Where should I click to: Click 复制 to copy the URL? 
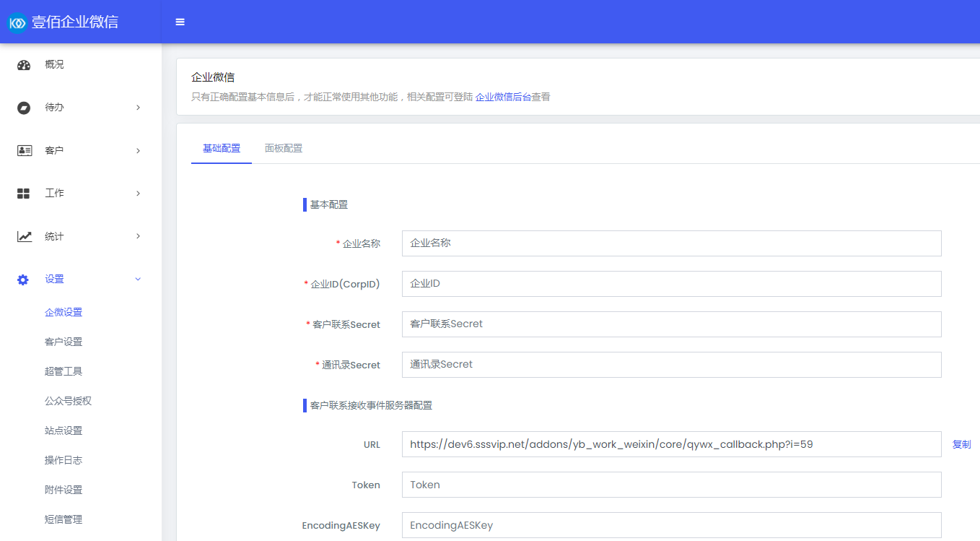coord(961,444)
